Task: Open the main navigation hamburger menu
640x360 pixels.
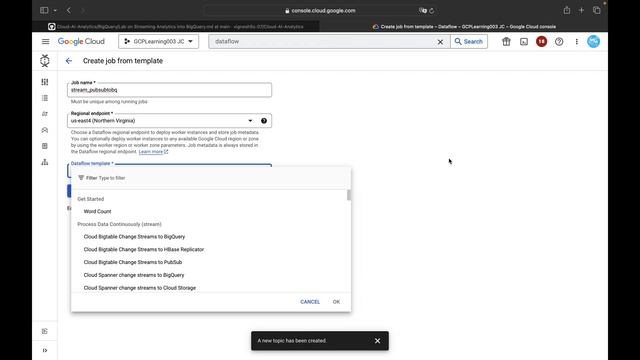Action: click(x=45, y=42)
